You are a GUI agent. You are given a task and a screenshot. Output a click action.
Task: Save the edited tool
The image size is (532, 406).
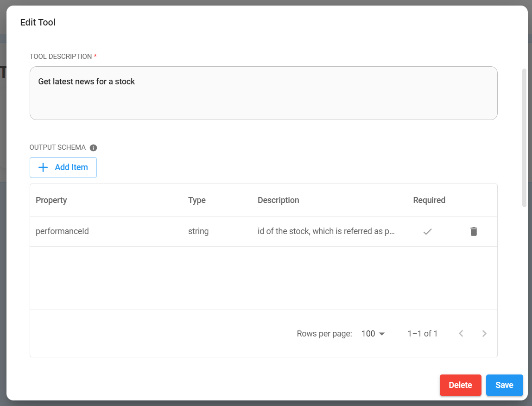pos(504,385)
